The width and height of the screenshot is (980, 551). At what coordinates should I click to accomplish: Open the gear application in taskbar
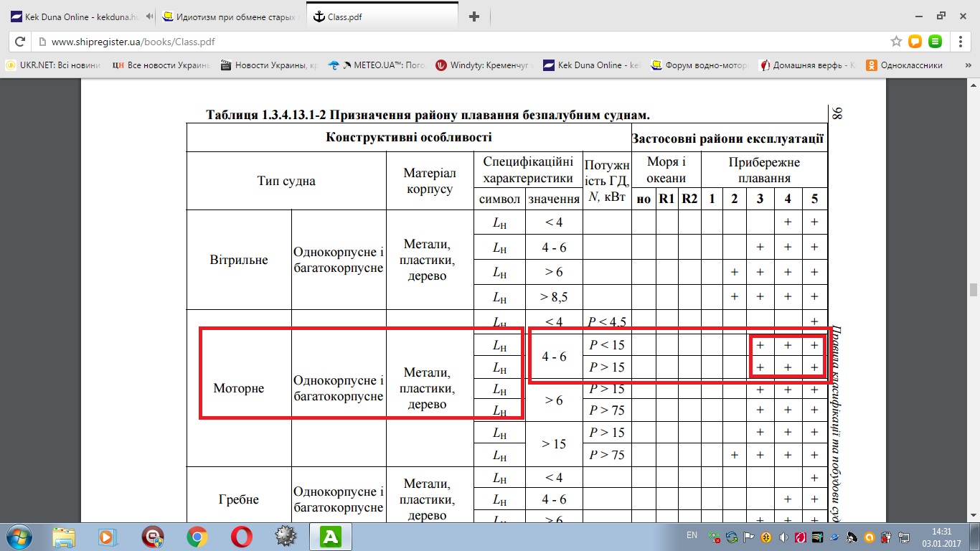click(286, 536)
